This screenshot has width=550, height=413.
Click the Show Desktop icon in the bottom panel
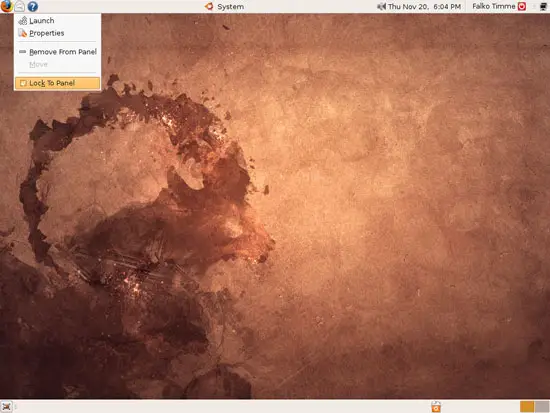click(6, 407)
